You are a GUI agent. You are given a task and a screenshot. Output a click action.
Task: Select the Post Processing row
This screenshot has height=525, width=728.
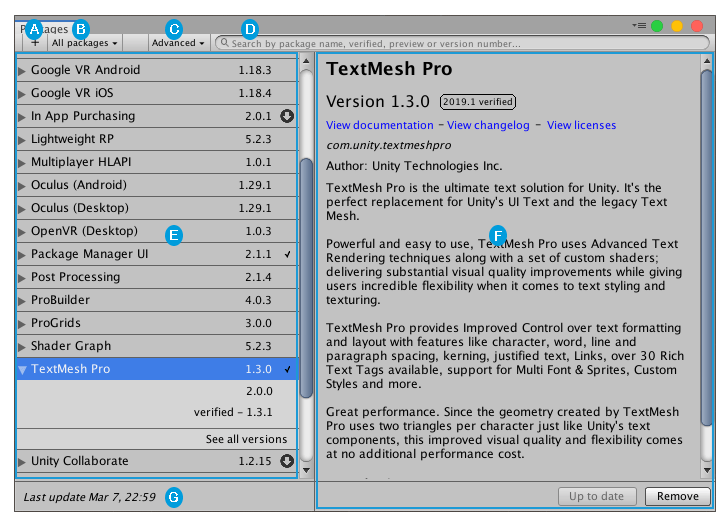tap(157, 277)
